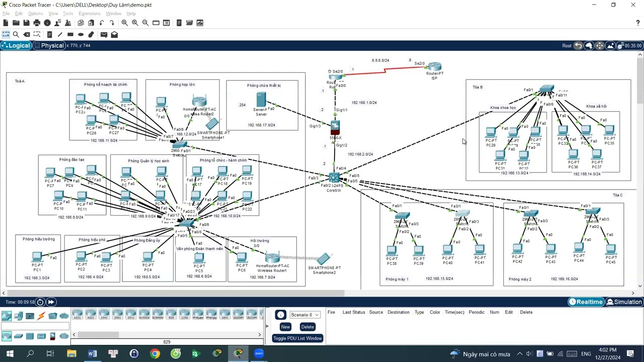This screenshot has width=644, height=362.
Task: Add a Simple PDU envelope
Action: 104,34
